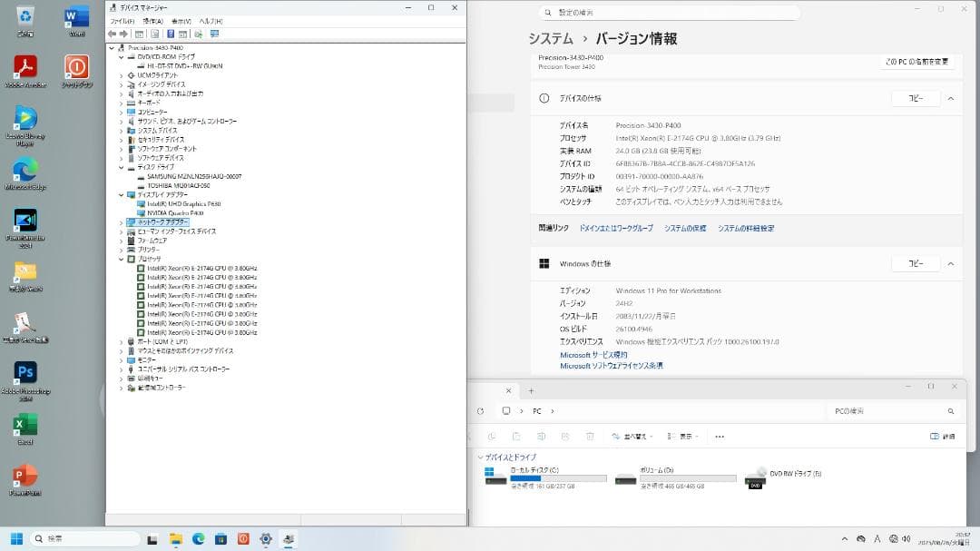This screenshot has width=980, height=551.
Task: Click the コピー button for device specs
Action: (x=916, y=99)
